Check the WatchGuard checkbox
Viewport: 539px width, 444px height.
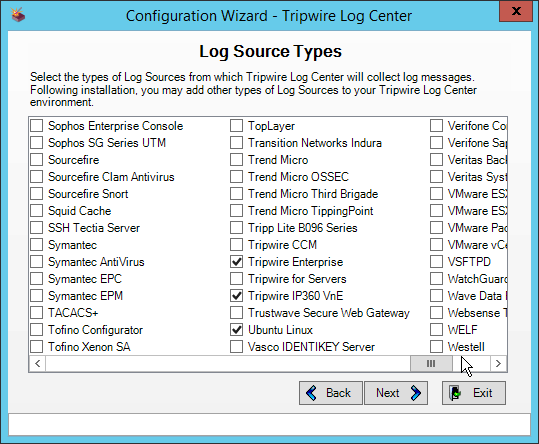pyautogui.click(x=437, y=279)
